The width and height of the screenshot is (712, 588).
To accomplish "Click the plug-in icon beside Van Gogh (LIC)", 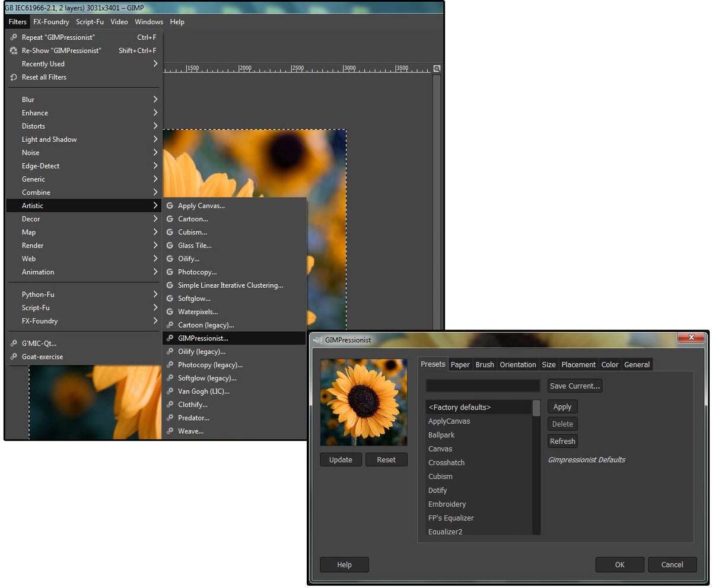I will coord(170,391).
